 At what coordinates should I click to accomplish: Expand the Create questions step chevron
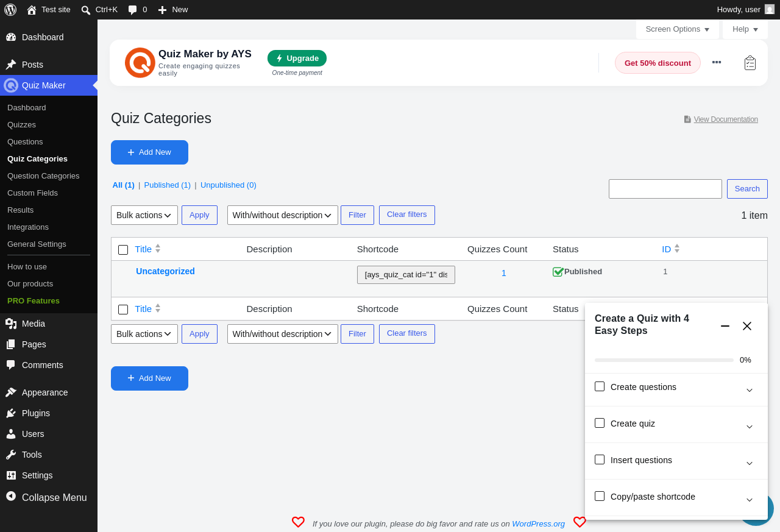click(x=750, y=390)
